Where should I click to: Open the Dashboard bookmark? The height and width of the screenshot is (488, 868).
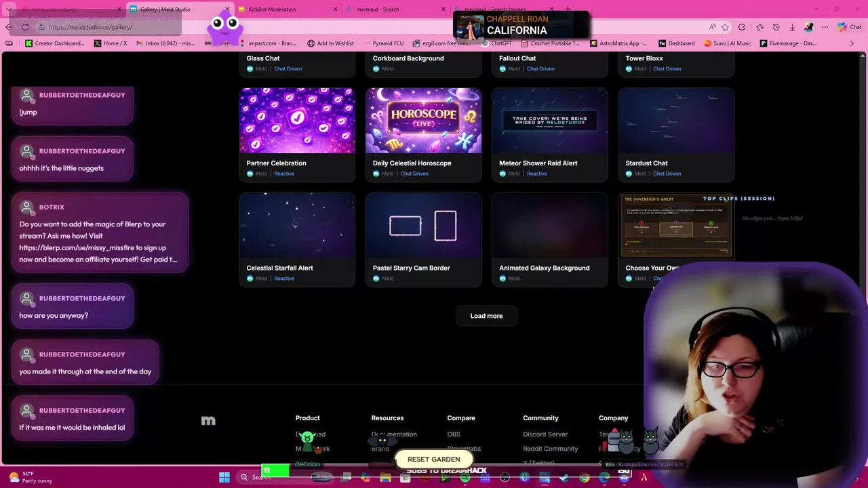click(x=677, y=43)
